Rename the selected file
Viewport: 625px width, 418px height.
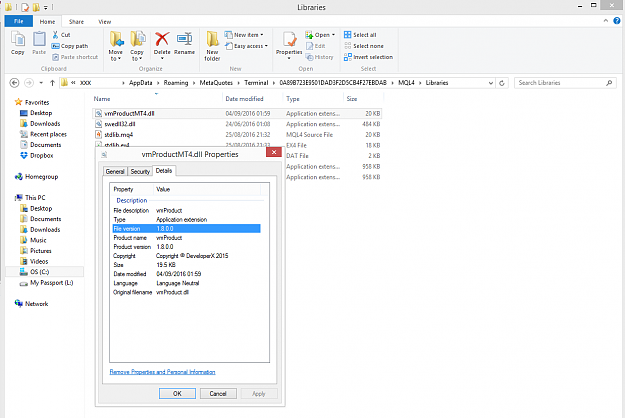click(184, 43)
